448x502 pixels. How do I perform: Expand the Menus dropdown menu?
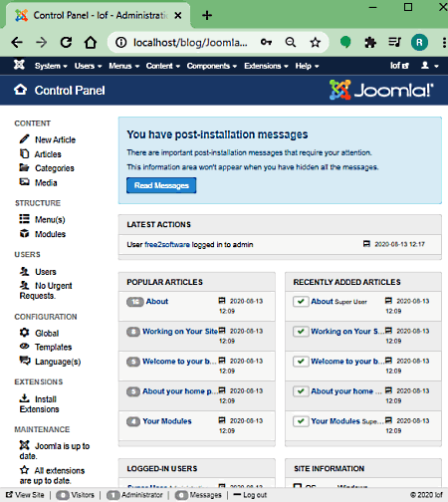click(x=124, y=66)
